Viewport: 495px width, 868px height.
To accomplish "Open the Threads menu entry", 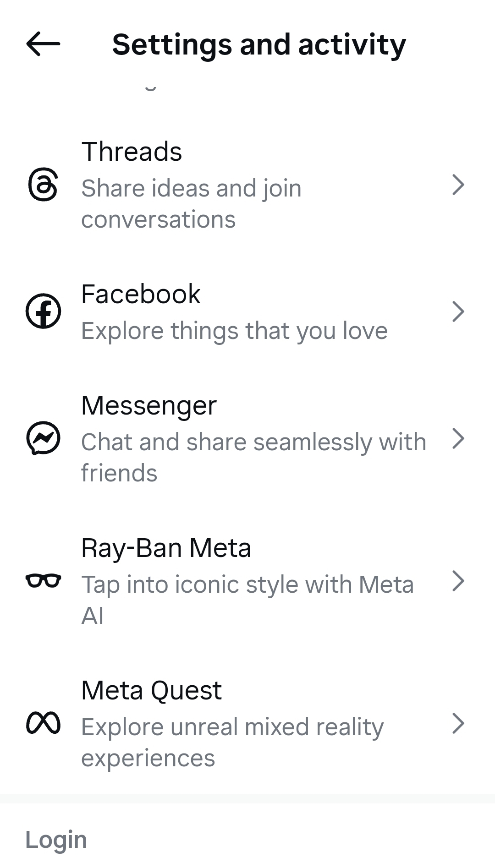I will pos(132,152).
